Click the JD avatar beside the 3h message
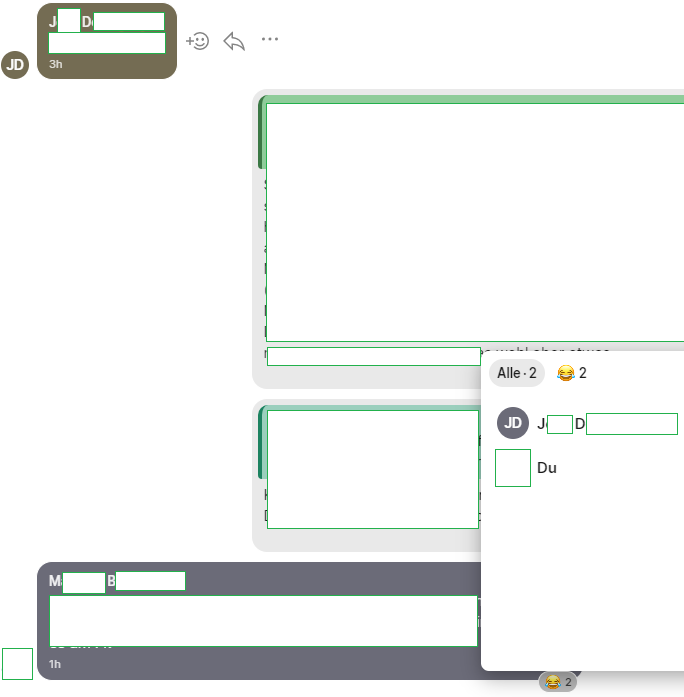 15,65
